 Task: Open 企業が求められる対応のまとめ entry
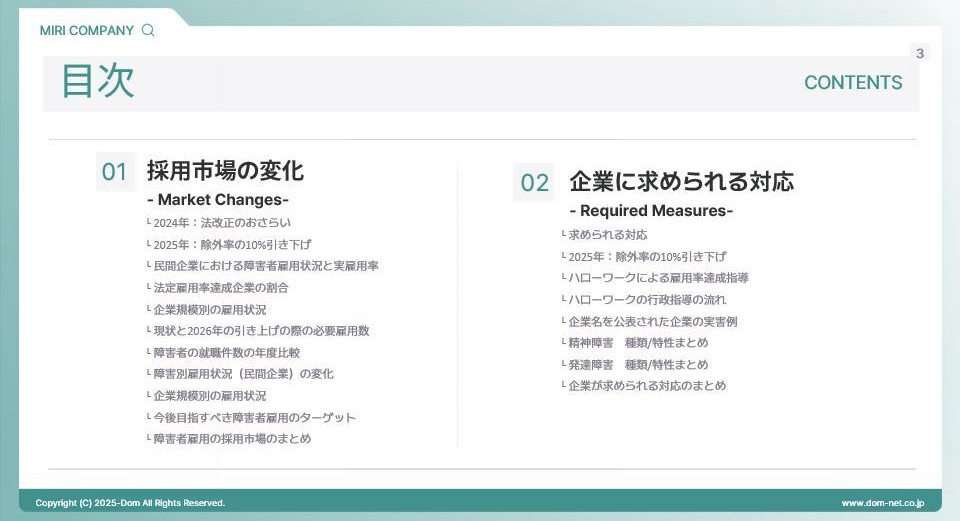[x=647, y=386]
